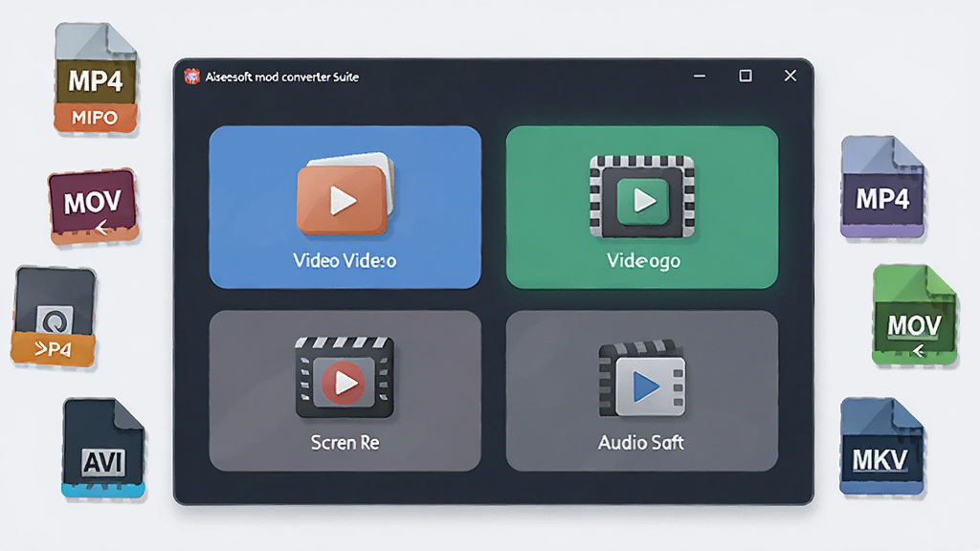Minimize the converter suite window
This screenshot has height=551, width=980.
700,77
